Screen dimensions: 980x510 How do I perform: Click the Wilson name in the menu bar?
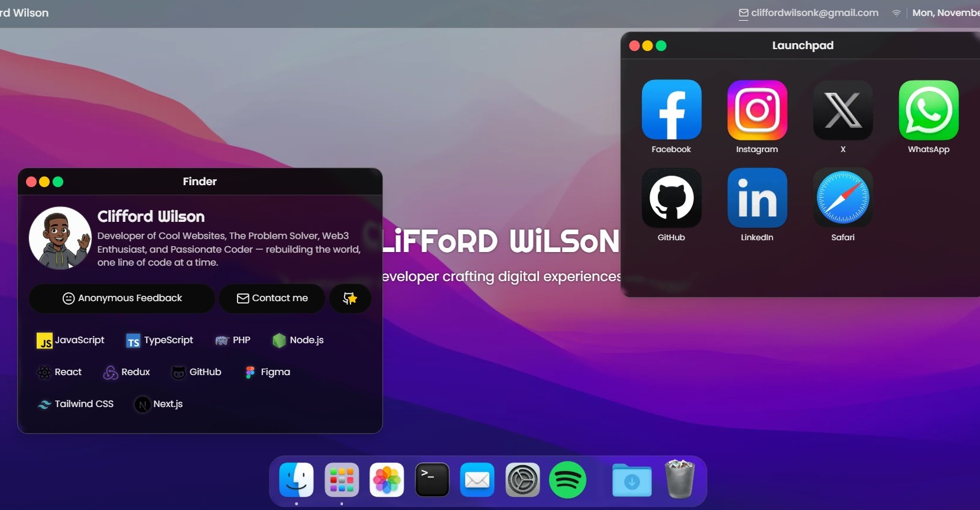pos(24,13)
